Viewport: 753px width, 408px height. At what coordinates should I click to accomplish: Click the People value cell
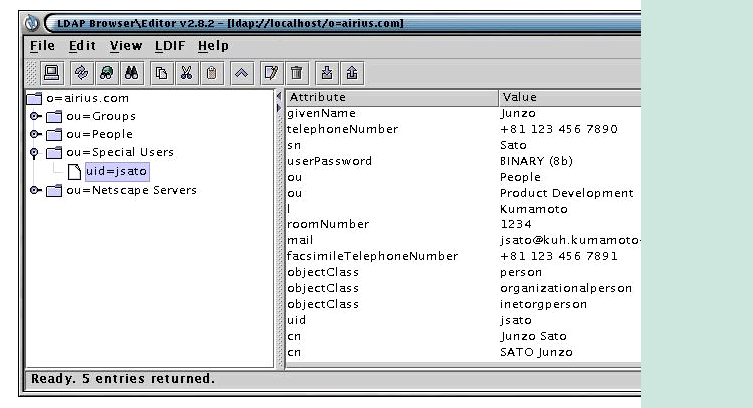521,177
